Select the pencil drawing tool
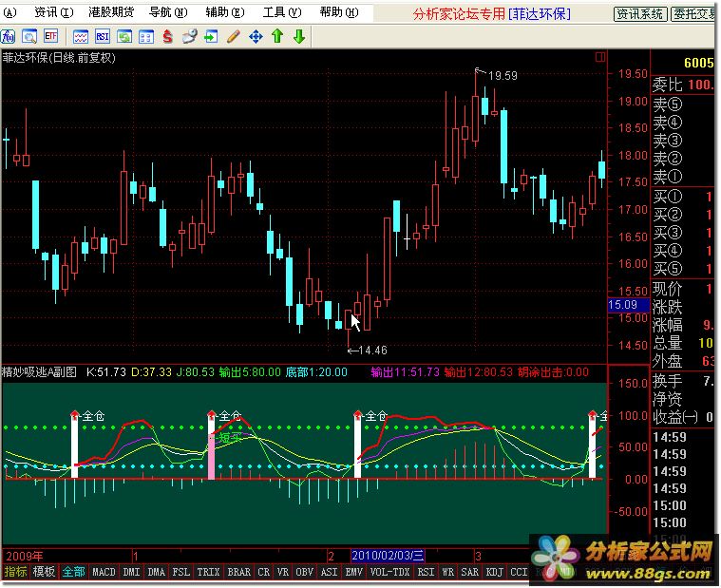The width and height of the screenshot is (721, 588). click(x=234, y=36)
